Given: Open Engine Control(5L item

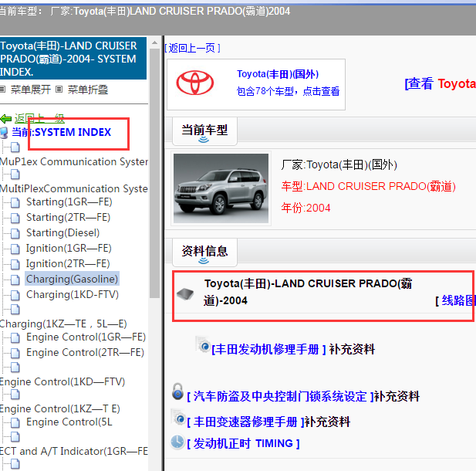Looking at the screenshot, I should click(x=69, y=422).
